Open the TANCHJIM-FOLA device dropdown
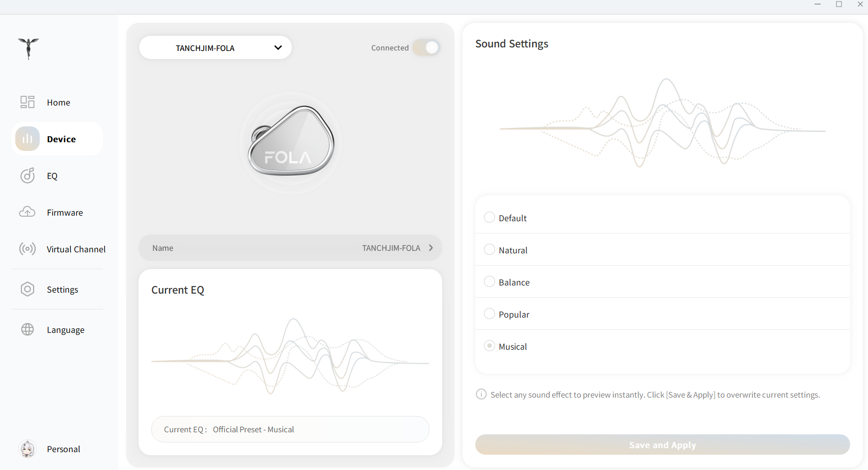868x470 pixels. click(215, 47)
